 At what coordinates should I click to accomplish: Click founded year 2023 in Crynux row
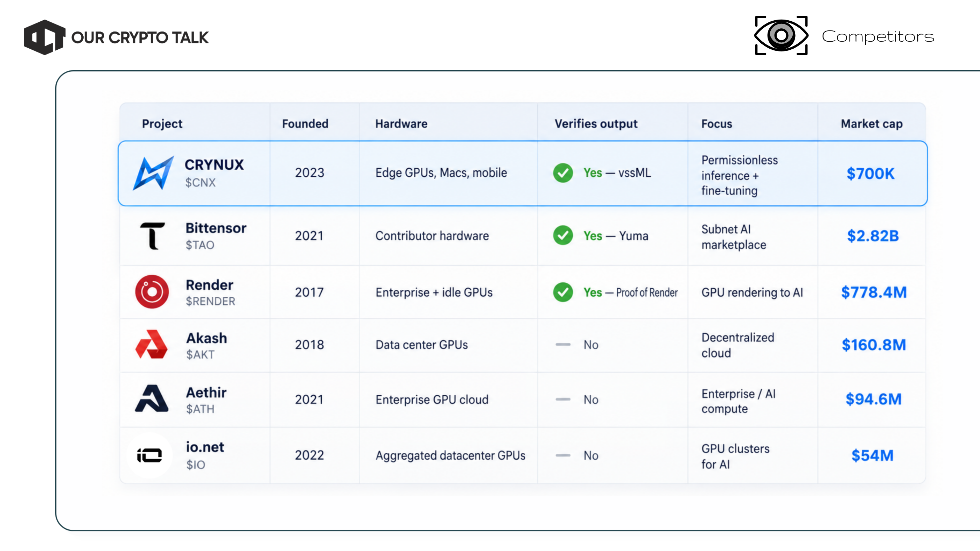pos(310,173)
